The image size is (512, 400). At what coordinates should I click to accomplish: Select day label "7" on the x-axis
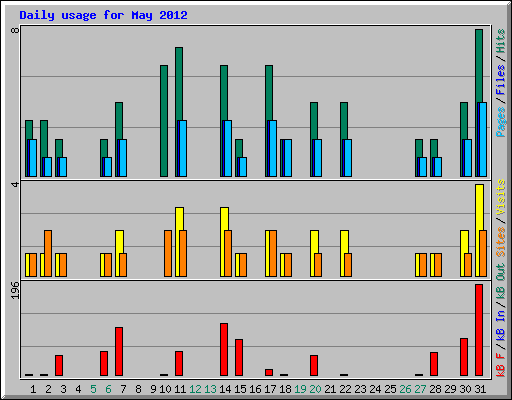coord(123,389)
